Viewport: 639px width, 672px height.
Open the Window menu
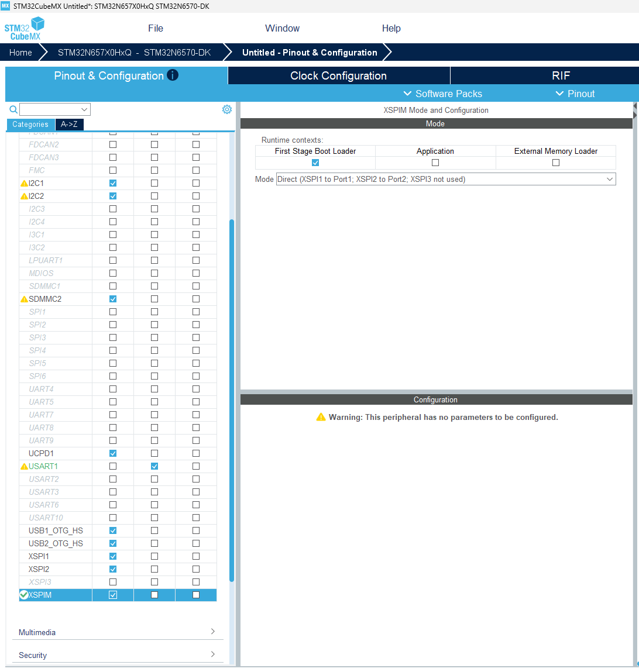click(x=282, y=28)
